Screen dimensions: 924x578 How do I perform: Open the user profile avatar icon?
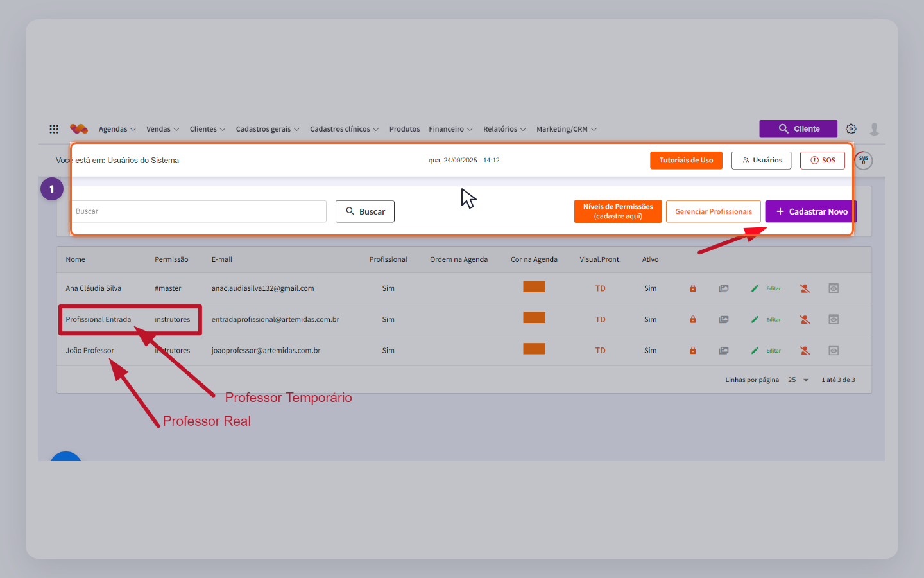875,129
